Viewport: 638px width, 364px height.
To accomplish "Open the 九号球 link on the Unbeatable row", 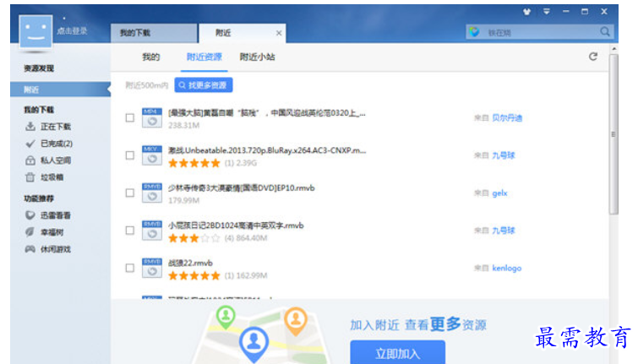I will [504, 155].
